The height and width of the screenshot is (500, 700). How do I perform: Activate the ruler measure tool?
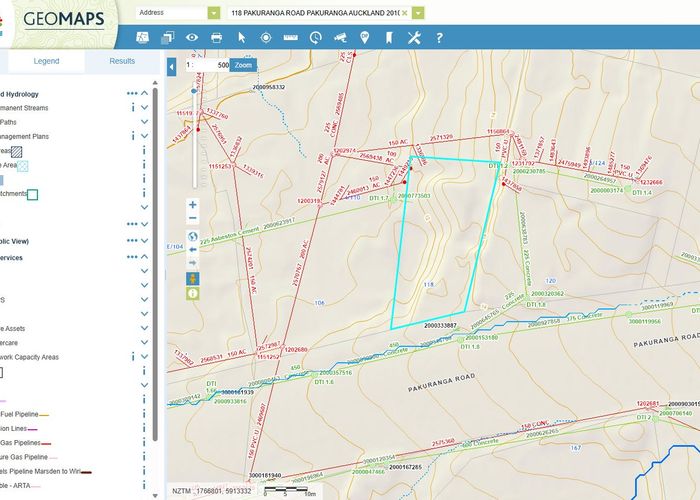(x=290, y=37)
